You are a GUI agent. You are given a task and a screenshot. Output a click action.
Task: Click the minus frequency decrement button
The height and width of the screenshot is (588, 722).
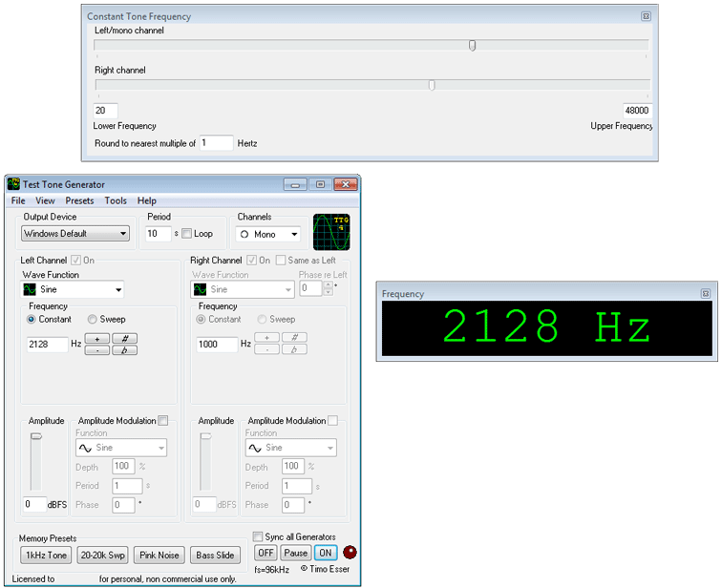pyautogui.click(x=97, y=350)
